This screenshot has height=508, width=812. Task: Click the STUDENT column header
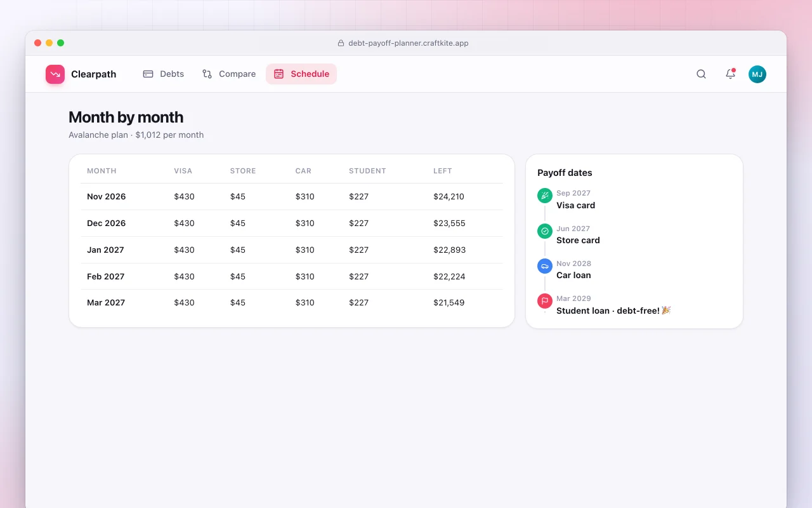(x=367, y=171)
